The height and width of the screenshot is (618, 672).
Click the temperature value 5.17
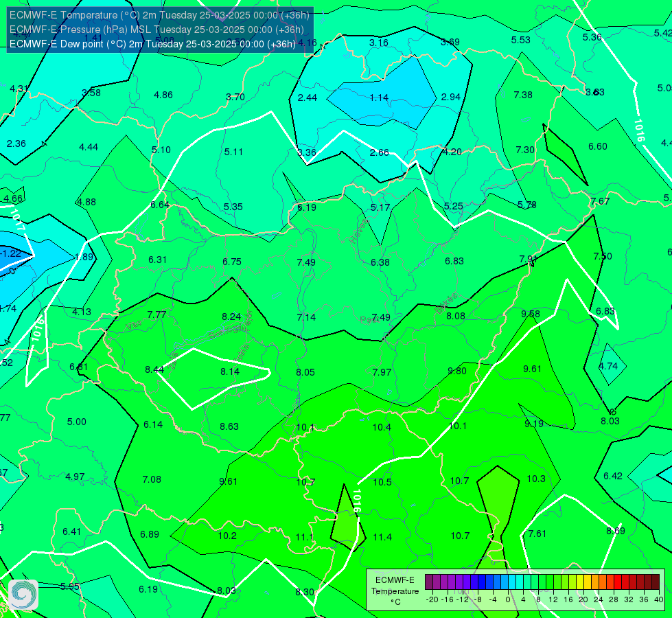380,207
